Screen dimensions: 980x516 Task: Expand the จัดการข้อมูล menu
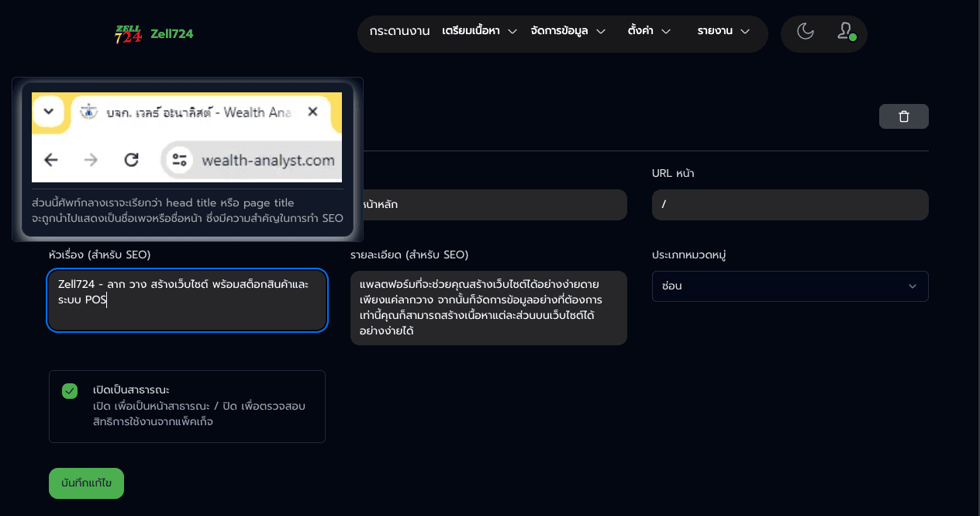[568, 32]
